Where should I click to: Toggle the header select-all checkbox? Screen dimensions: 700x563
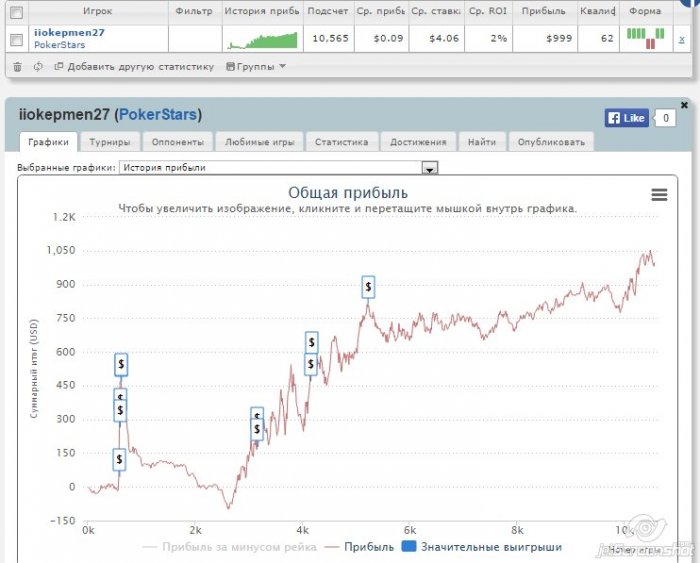pos(17,13)
